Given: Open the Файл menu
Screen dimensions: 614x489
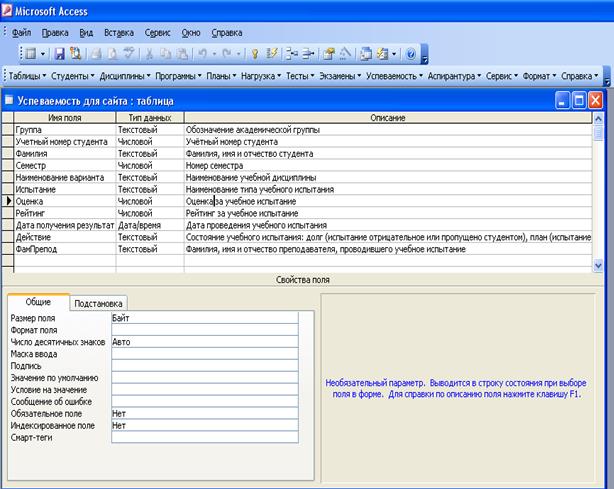Looking at the screenshot, I should [x=22, y=32].
